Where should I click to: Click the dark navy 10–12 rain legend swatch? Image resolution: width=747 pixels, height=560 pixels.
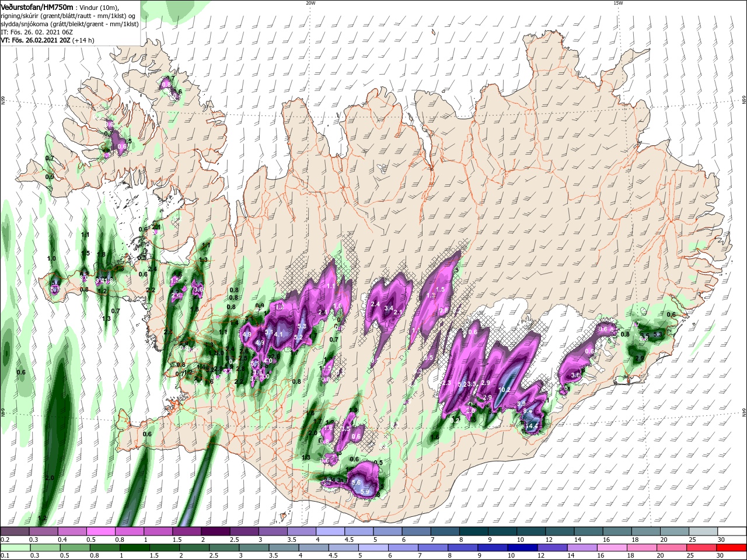click(x=522, y=548)
